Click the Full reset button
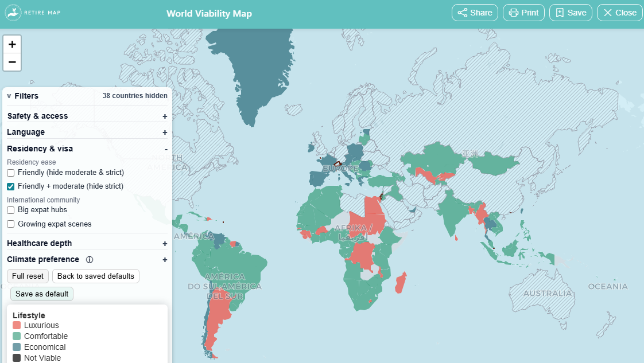 [28, 276]
